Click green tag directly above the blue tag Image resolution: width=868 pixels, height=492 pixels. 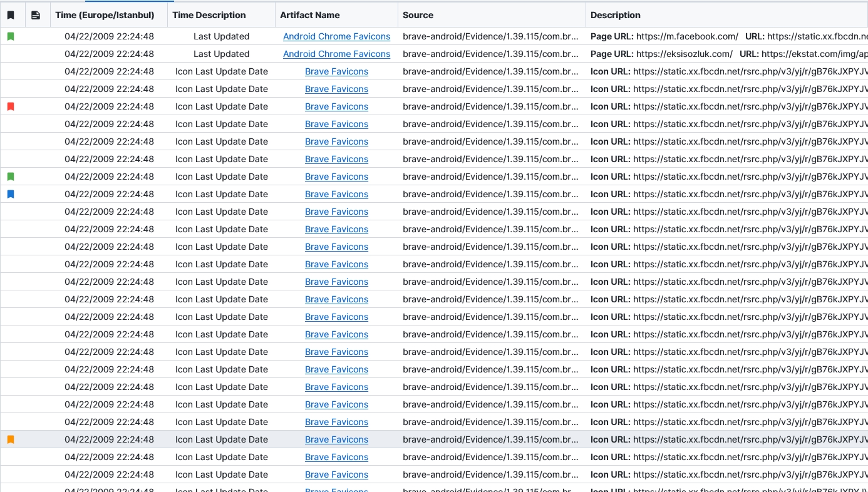[11, 177]
